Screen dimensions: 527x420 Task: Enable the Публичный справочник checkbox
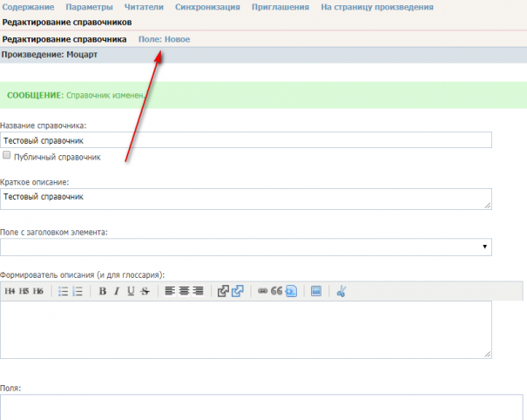coord(7,156)
